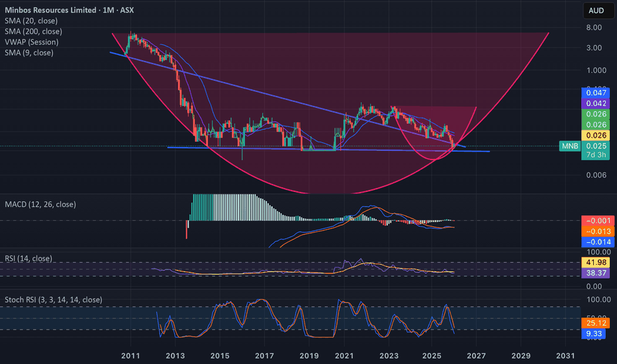Select the SMA (9, close) indicator legend
Screen dimensions: 617x364
(x=30, y=52)
